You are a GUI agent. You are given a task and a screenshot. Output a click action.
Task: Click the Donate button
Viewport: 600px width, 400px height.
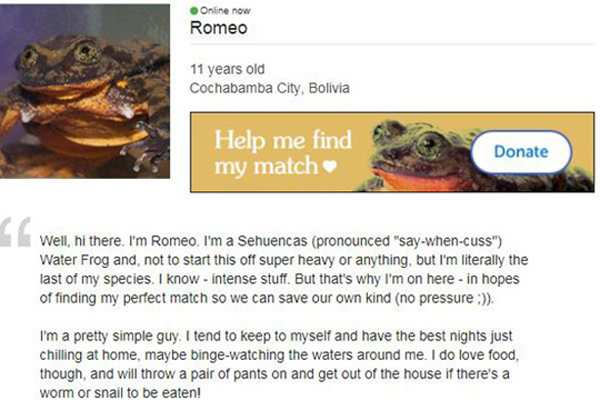point(521,152)
